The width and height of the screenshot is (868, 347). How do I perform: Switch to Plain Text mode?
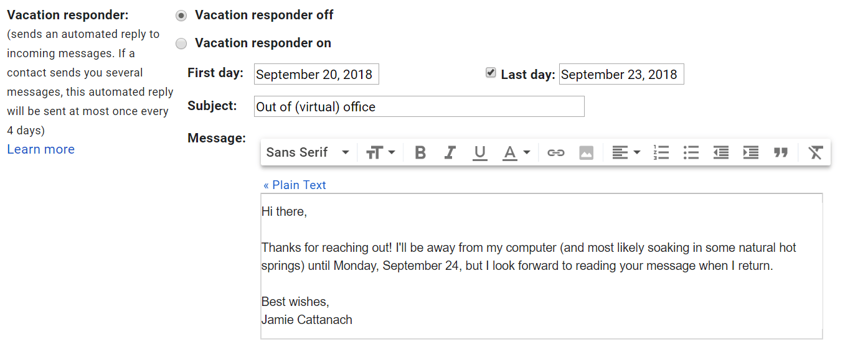(295, 185)
